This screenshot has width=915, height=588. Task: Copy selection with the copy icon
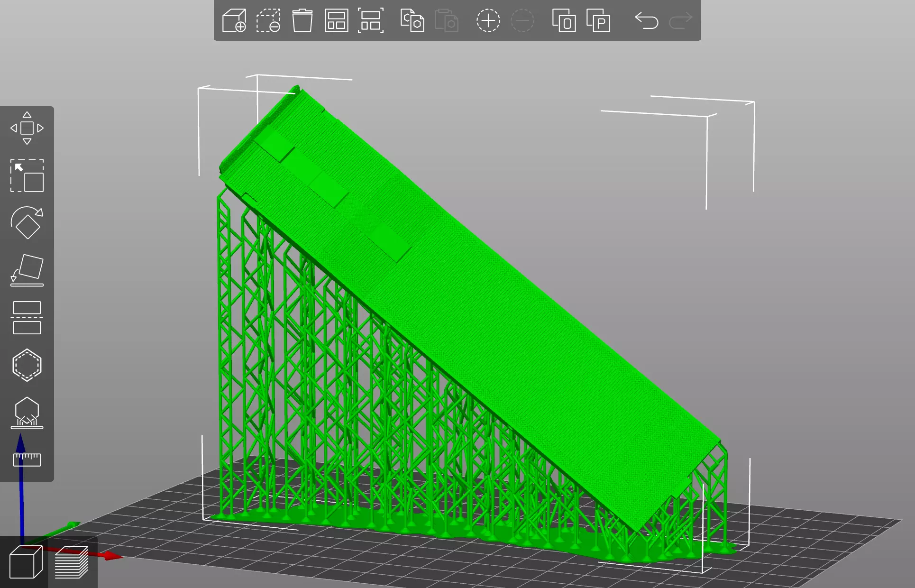click(412, 21)
